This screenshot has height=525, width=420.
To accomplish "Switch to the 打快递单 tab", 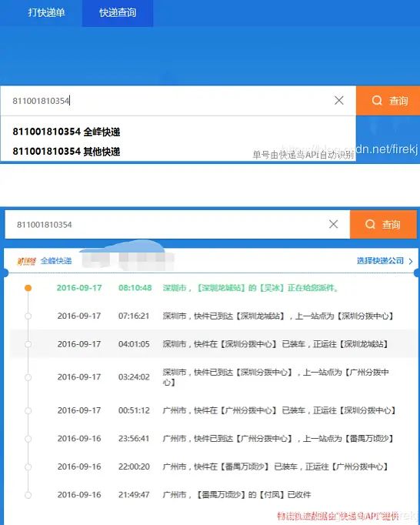I will coord(46,13).
